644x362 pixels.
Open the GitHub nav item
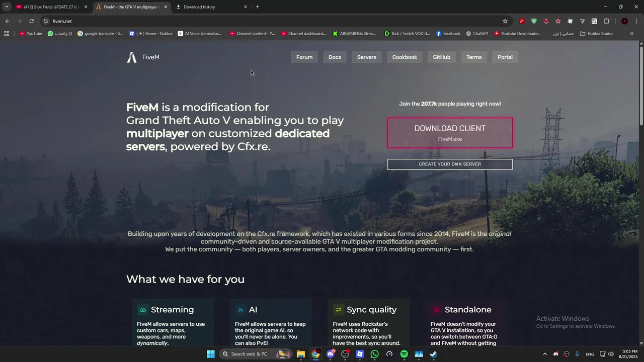click(442, 57)
